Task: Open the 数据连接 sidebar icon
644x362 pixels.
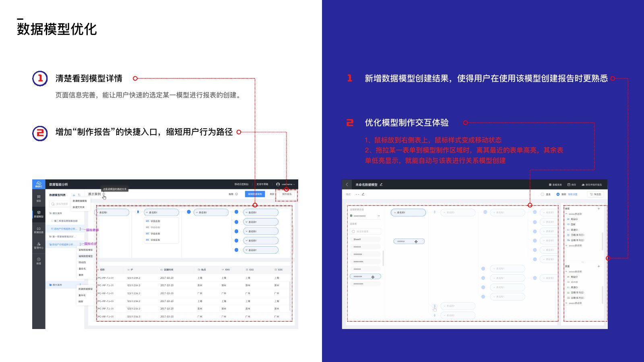Action: tap(39, 230)
